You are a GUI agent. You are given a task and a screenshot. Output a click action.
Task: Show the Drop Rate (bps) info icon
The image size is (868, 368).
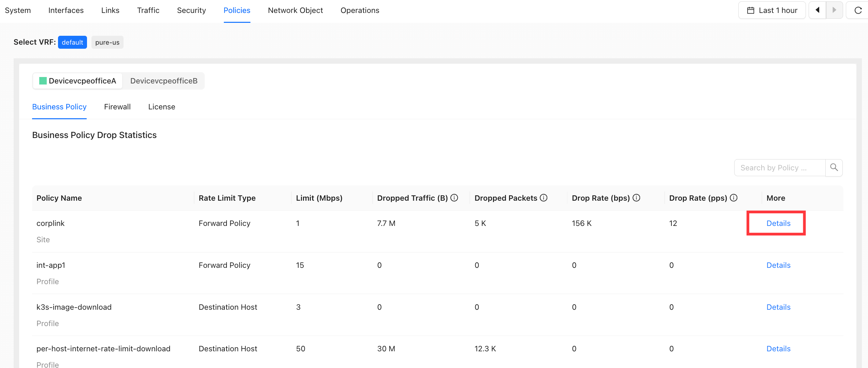point(636,198)
